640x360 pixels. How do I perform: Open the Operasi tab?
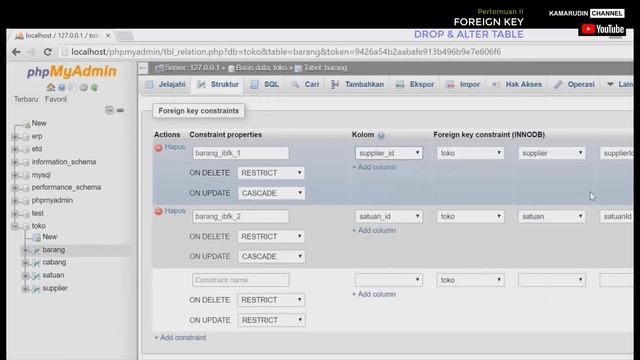[574, 84]
